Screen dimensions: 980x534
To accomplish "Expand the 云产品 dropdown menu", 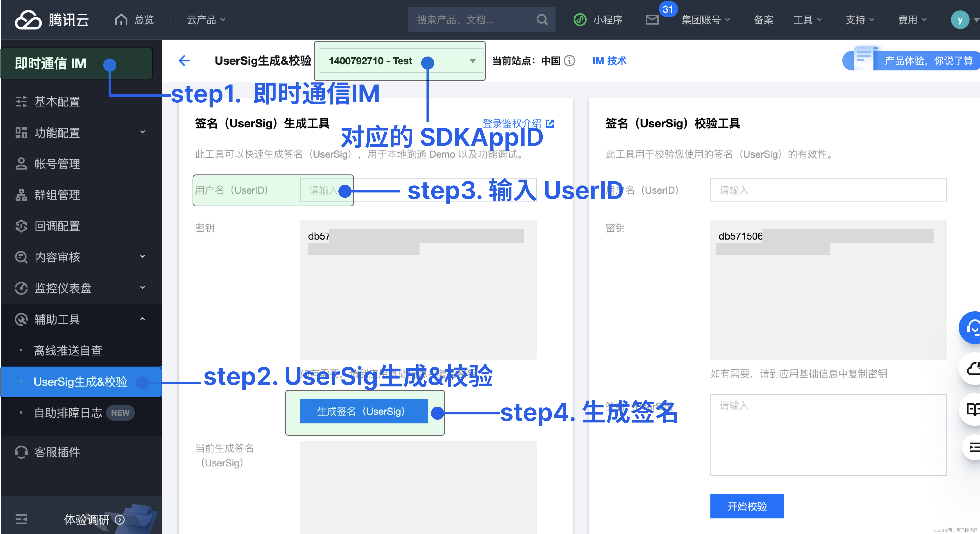I will click(204, 19).
